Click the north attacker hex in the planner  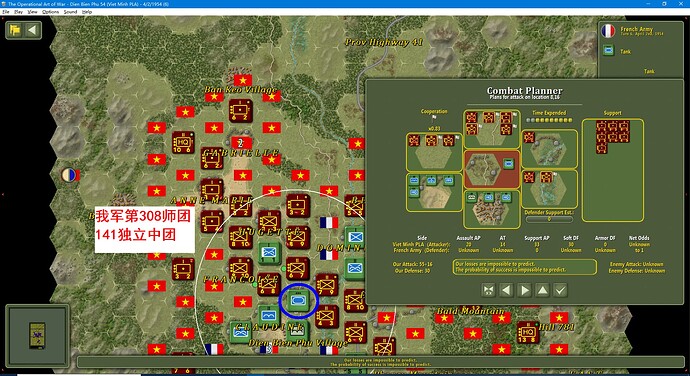[492, 129]
